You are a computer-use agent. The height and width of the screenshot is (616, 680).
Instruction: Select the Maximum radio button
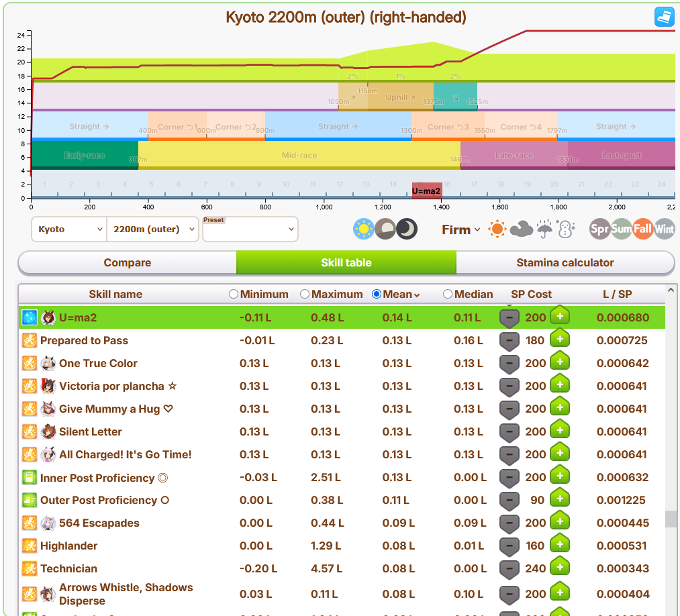click(x=305, y=294)
